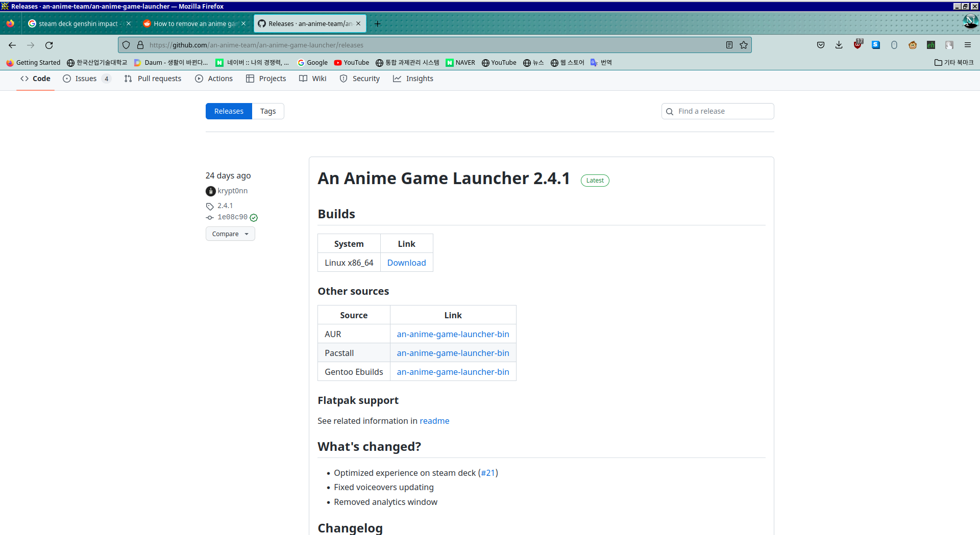Open the Security tab
This screenshot has height=535, width=980.
360,79
